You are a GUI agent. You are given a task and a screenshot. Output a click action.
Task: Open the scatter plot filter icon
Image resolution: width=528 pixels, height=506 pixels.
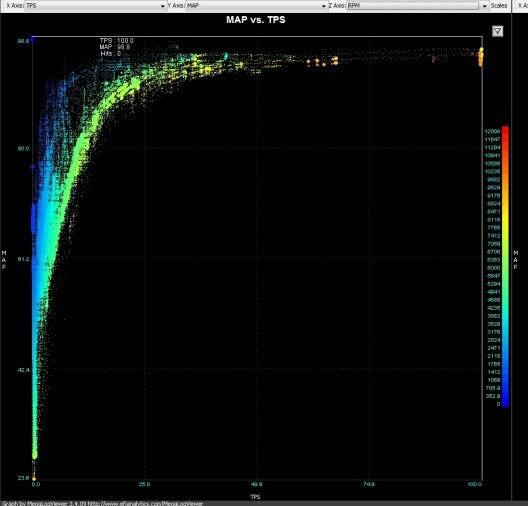(x=497, y=31)
